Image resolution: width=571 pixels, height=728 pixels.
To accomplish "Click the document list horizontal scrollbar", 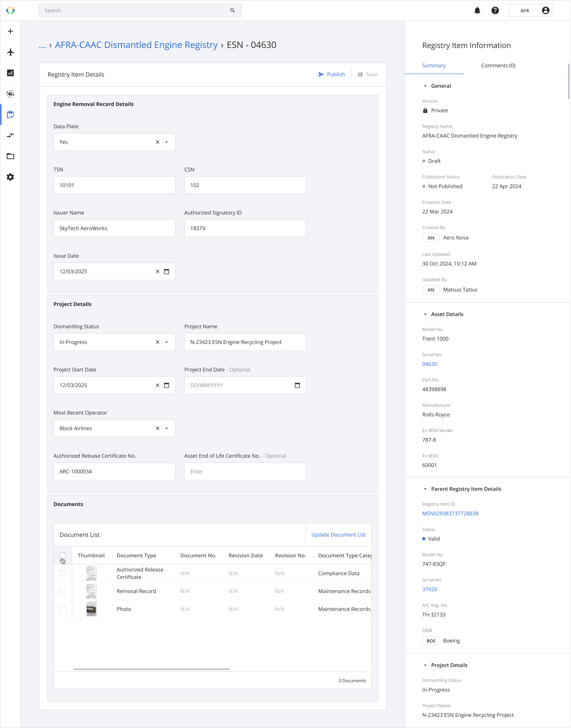I will coord(151,669).
